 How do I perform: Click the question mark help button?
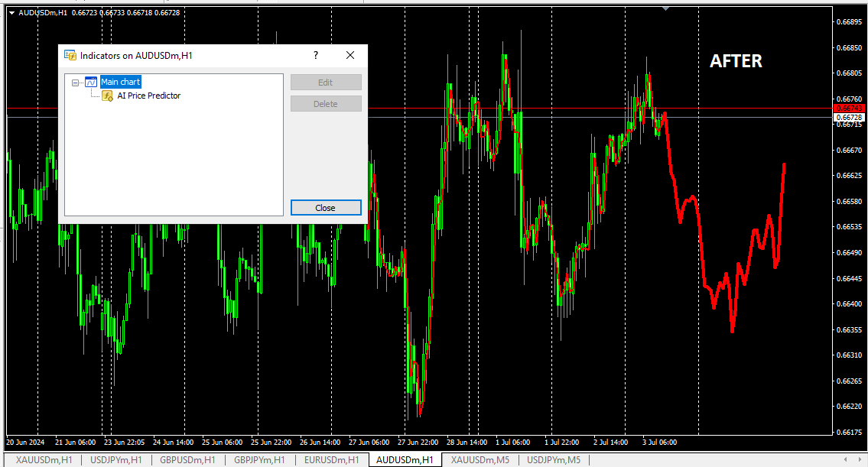click(x=316, y=56)
